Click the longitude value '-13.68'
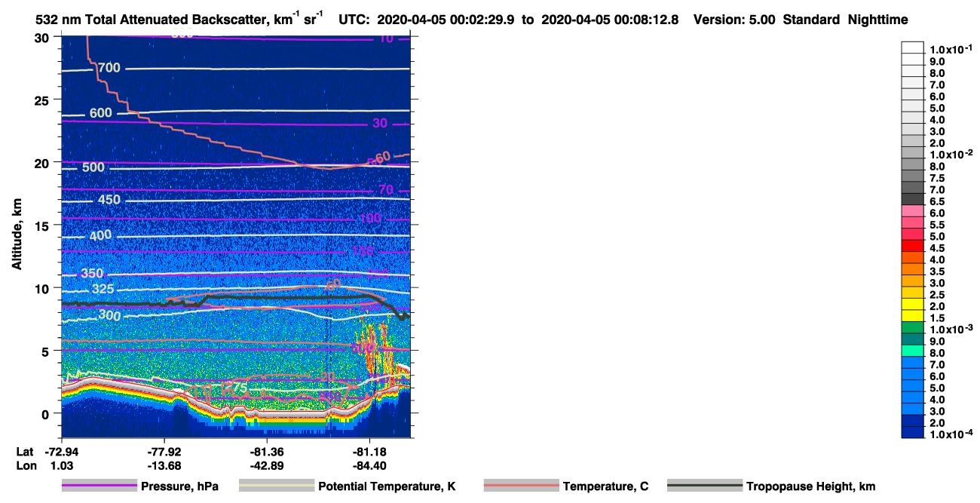 tap(164, 466)
